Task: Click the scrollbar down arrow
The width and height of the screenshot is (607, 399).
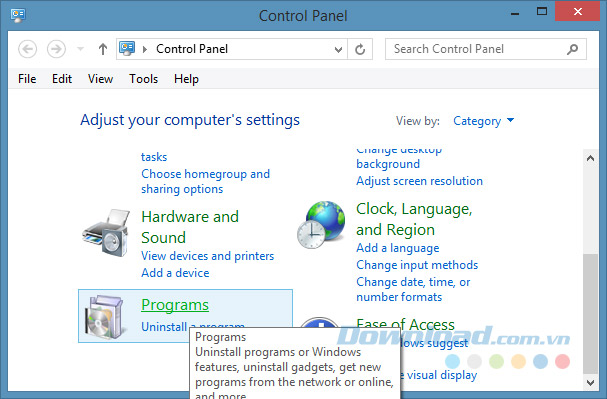Action: click(x=590, y=383)
